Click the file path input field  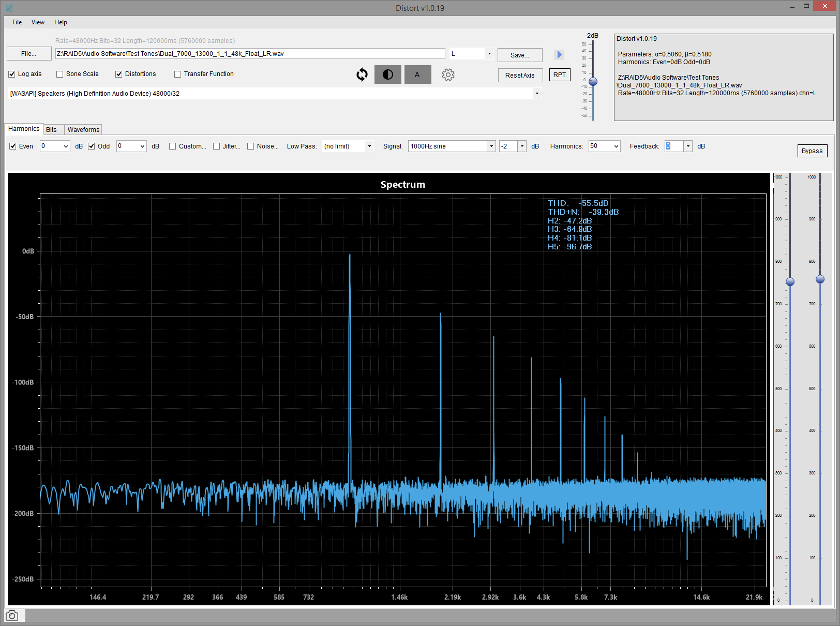click(x=250, y=54)
